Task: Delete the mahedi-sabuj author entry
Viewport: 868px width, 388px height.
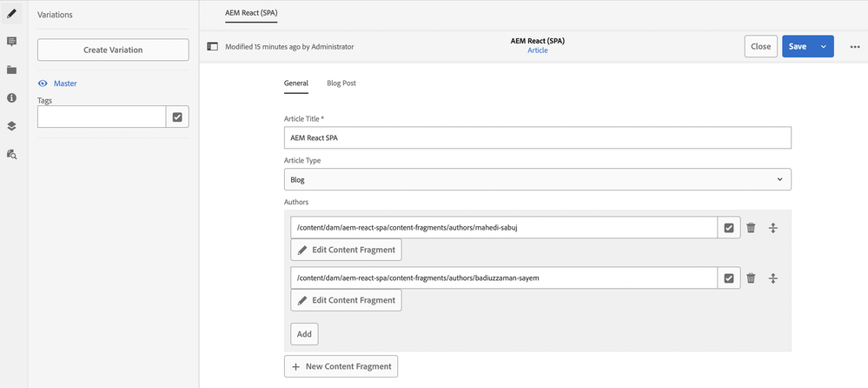Action: [751, 228]
